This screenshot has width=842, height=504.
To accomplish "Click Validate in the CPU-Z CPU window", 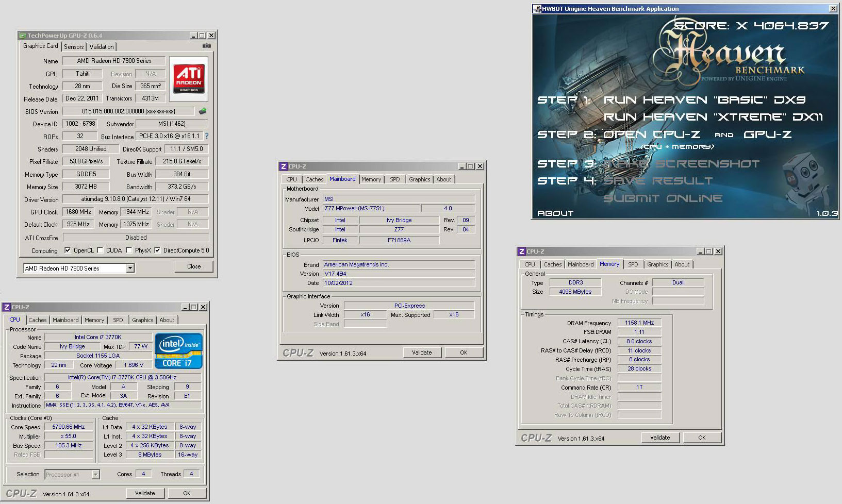I will click(145, 493).
